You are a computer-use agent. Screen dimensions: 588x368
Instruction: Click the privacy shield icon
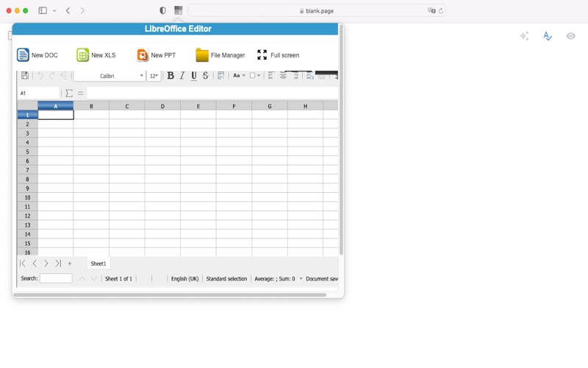click(162, 10)
